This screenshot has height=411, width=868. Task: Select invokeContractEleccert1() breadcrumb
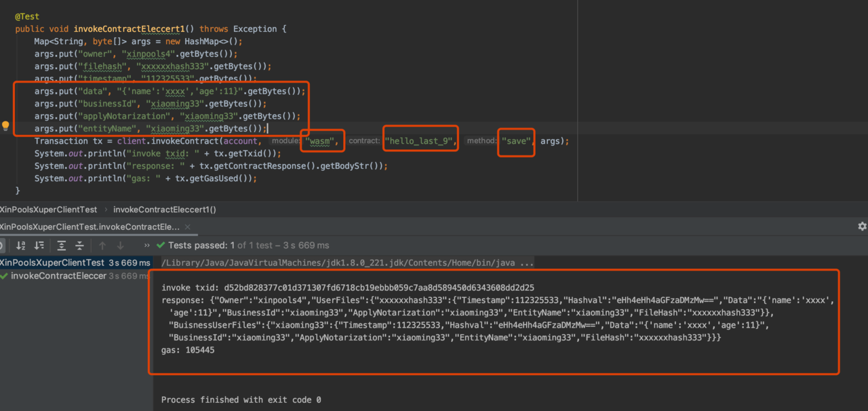pos(165,210)
